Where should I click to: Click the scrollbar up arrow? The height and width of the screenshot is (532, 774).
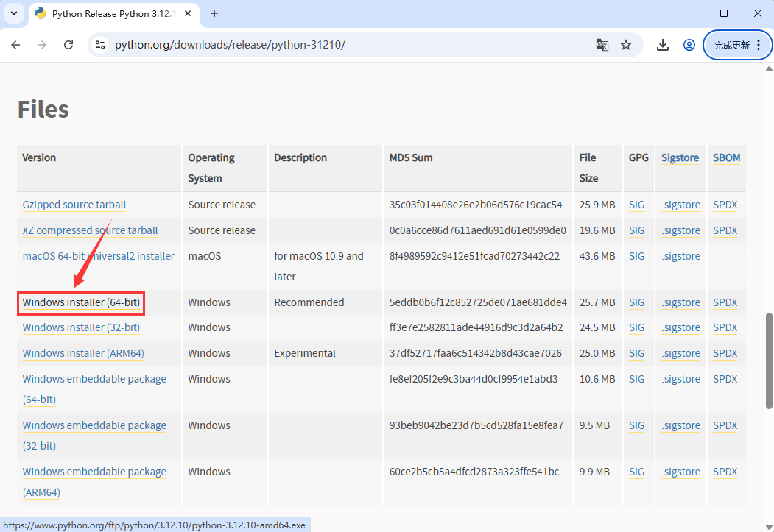click(769, 69)
